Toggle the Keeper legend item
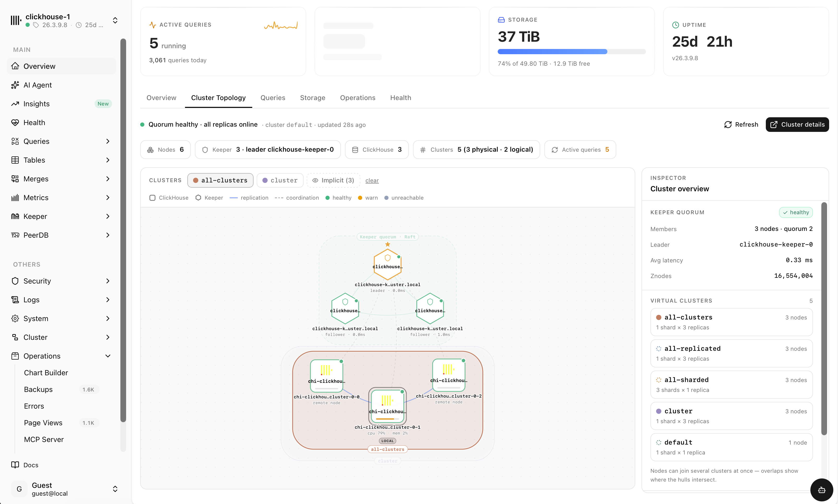Image resolution: width=838 pixels, height=504 pixels. coord(209,198)
